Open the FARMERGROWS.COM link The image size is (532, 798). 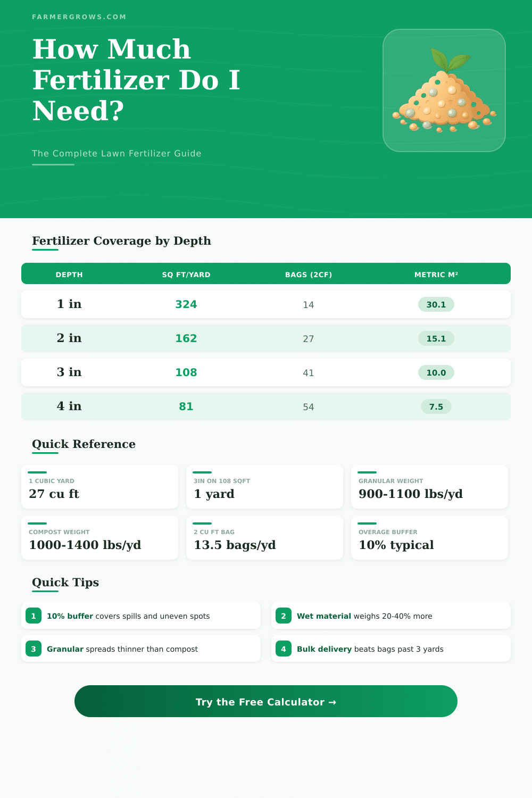(x=79, y=16)
